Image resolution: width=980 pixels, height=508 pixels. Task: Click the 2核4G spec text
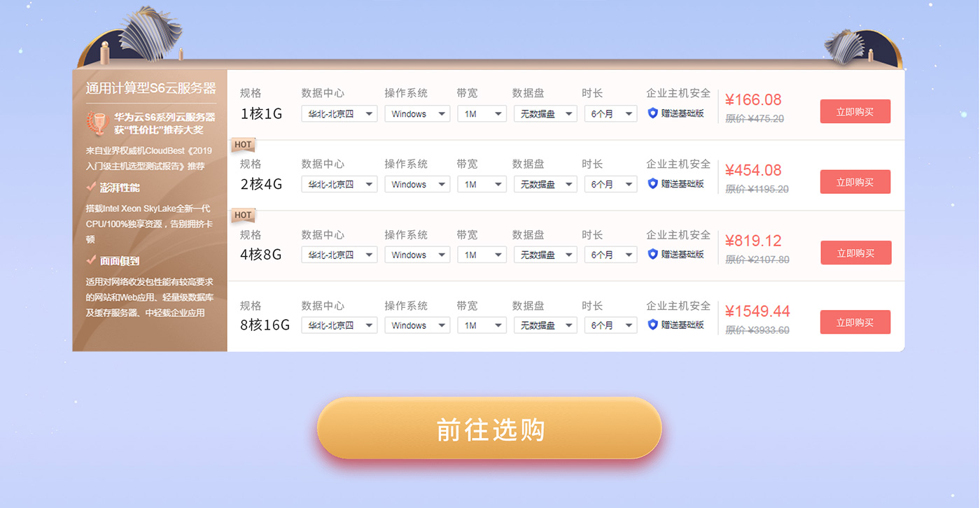point(261,184)
